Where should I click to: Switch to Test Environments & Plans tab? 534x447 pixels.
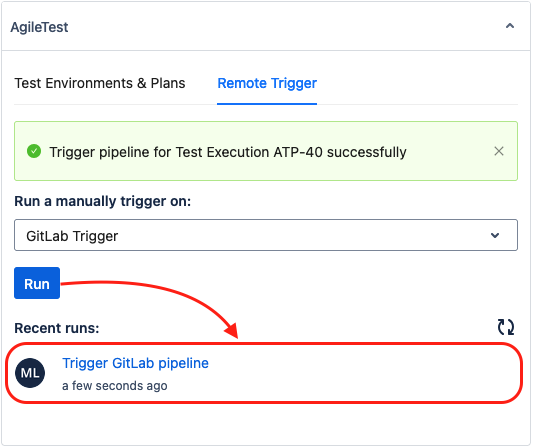click(x=100, y=83)
